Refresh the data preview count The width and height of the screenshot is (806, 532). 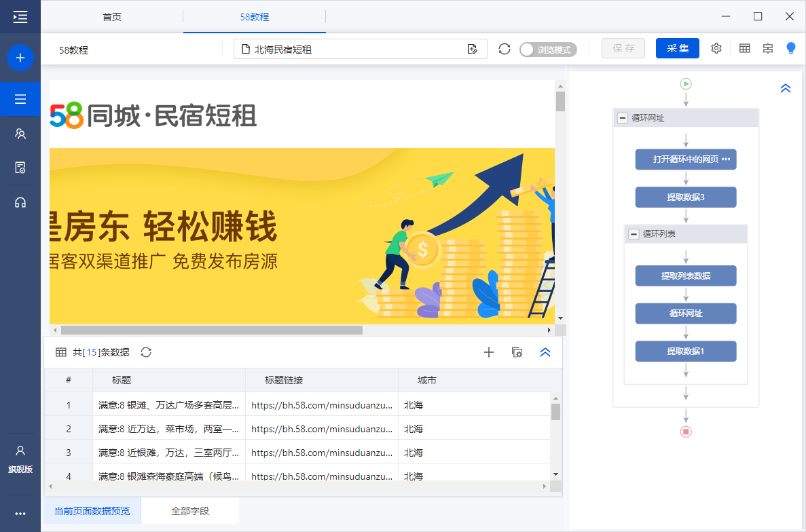(146, 352)
